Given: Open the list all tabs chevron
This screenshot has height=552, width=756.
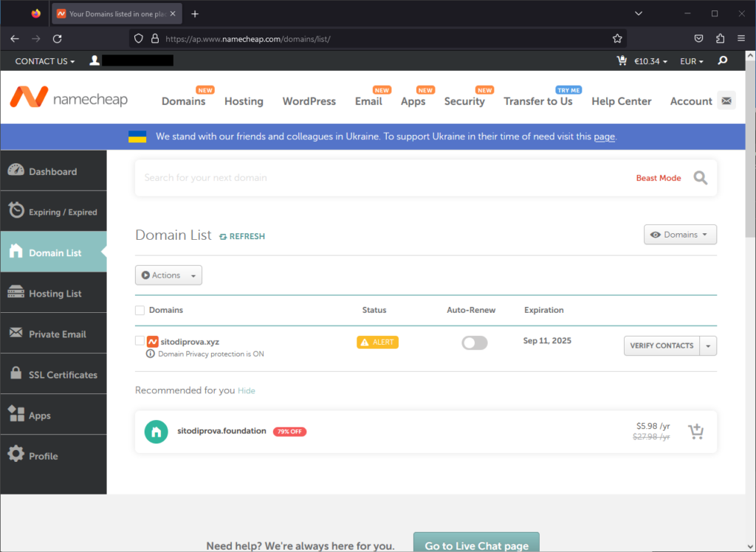Looking at the screenshot, I should pyautogui.click(x=639, y=13).
